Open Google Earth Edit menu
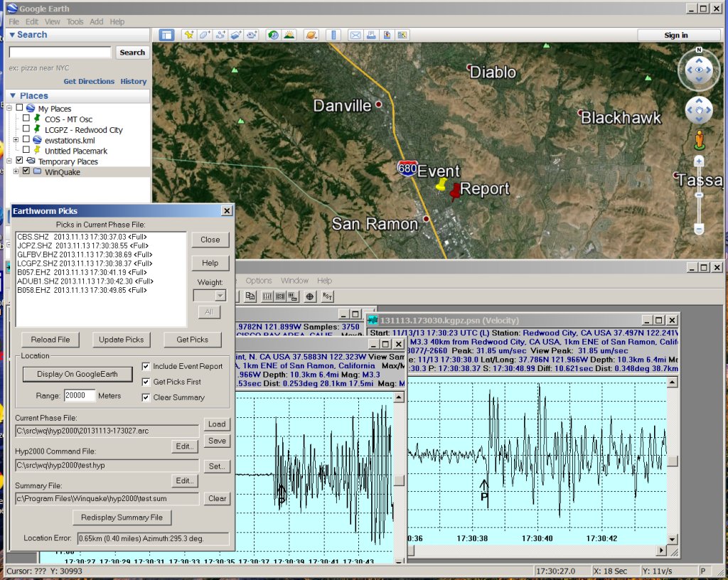The image size is (728, 580). (32, 22)
